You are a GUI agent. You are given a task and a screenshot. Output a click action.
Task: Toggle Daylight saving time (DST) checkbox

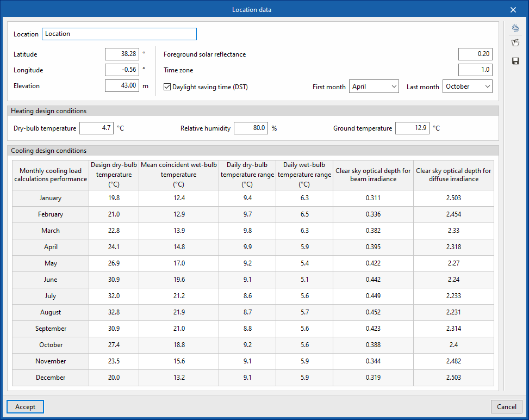(x=167, y=87)
